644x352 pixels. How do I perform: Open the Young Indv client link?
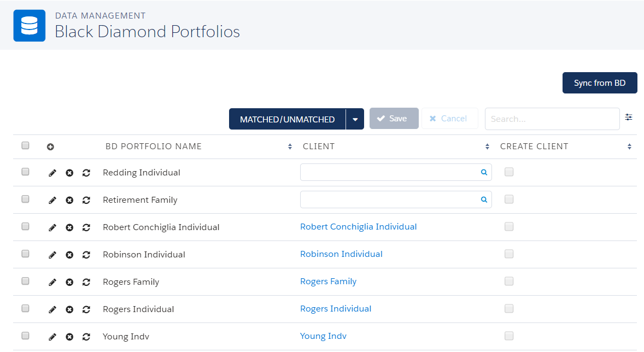[323, 336]
